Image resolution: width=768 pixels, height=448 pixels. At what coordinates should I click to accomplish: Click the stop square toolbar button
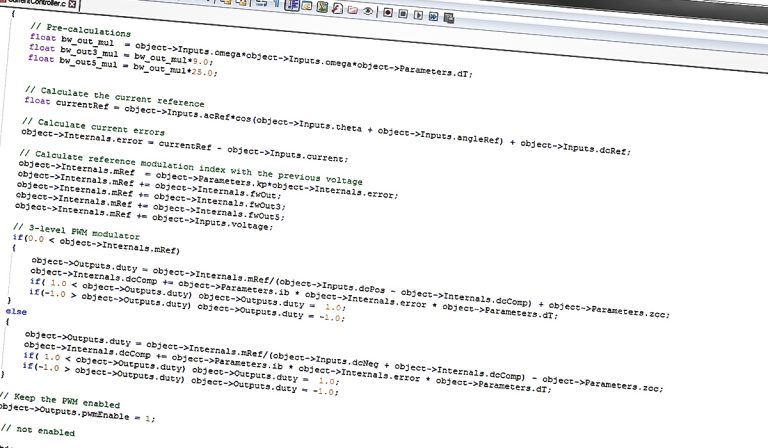[x=403, y=14]
